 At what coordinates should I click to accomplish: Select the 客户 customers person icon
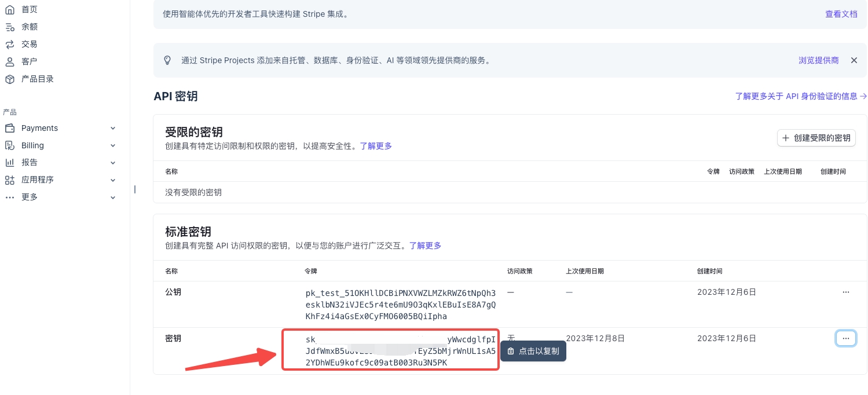click(x=9, y=61)
